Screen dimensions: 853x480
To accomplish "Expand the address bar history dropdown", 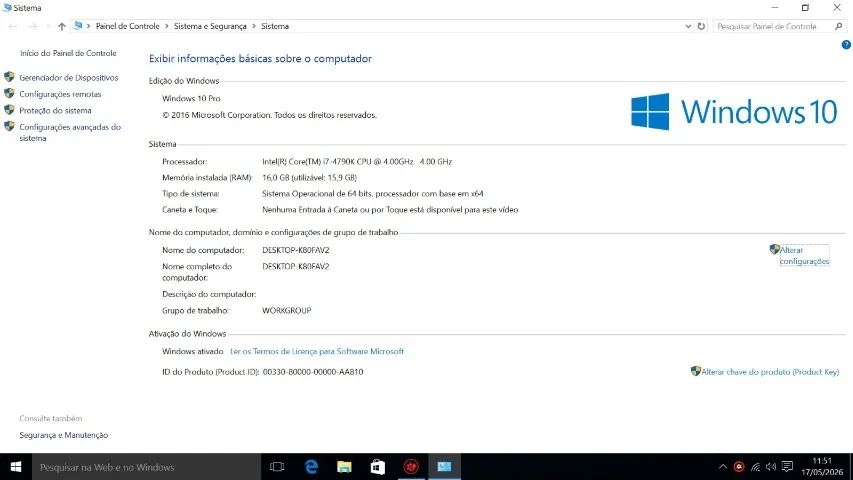I will [688, 26].
